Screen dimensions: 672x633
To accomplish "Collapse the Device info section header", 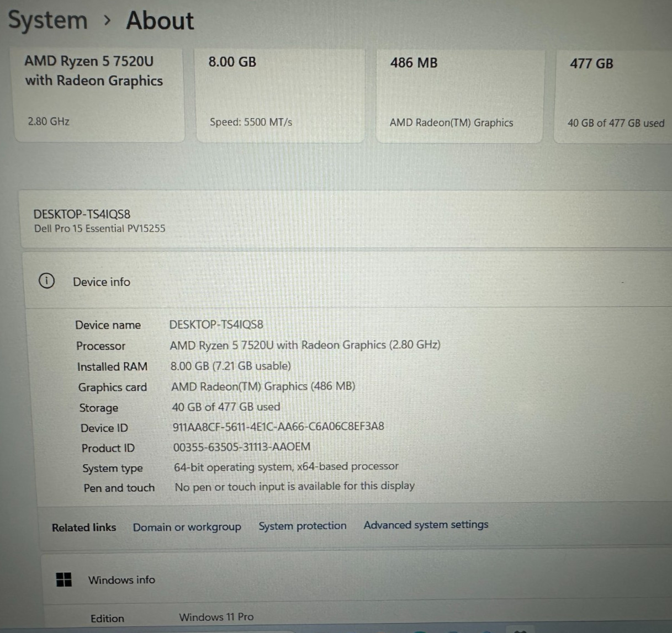I will 348,280.
